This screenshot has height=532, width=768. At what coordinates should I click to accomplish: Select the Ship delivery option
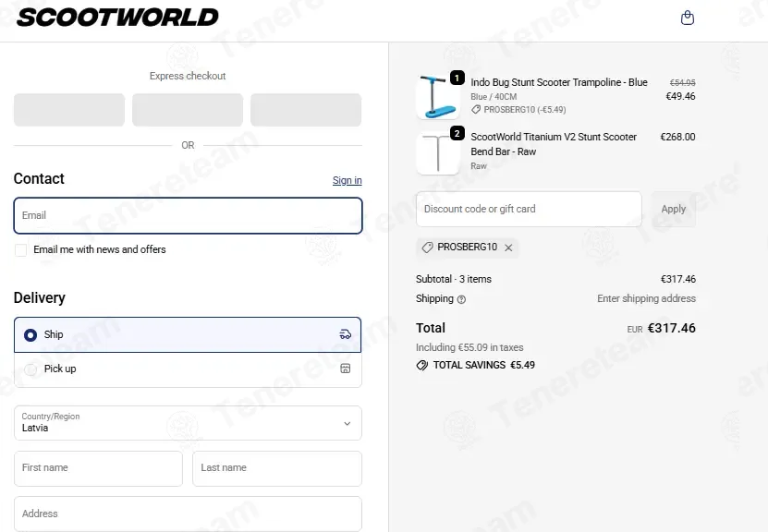(189, 334)
